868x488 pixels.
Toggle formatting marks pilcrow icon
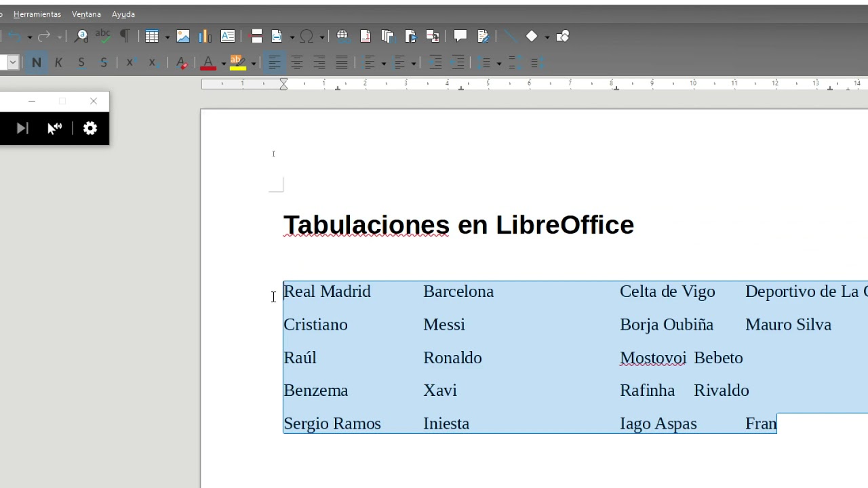125,36
